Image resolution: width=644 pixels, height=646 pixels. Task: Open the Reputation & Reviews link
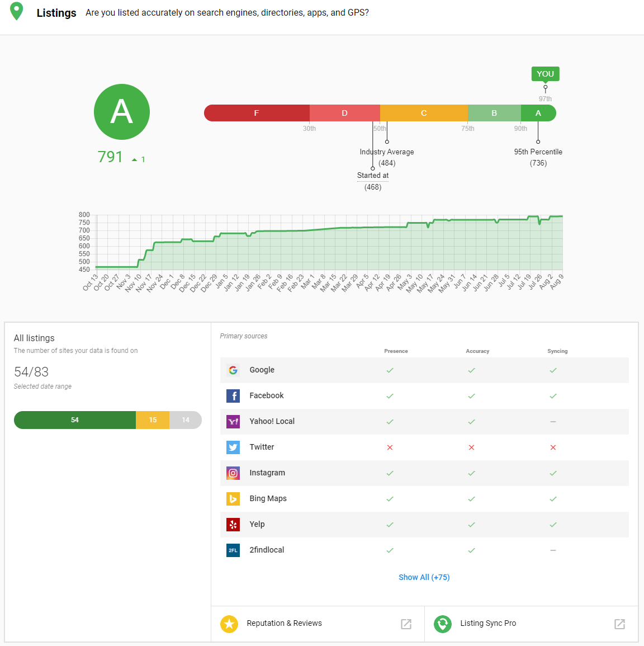(x=284, y=623)
